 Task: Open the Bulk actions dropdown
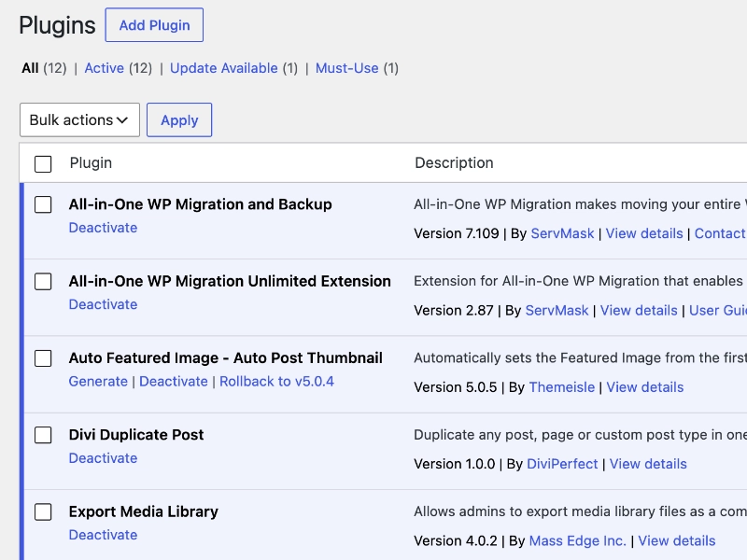79,120
